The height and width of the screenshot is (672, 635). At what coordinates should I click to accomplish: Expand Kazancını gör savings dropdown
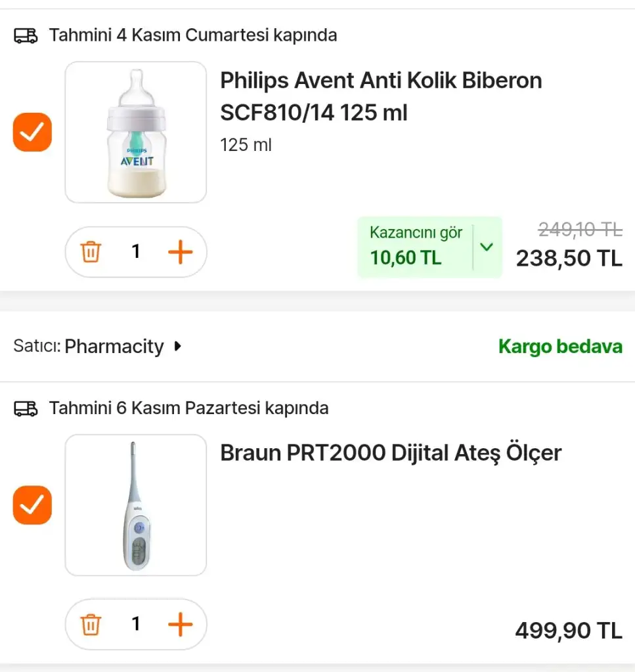[487, 247]
